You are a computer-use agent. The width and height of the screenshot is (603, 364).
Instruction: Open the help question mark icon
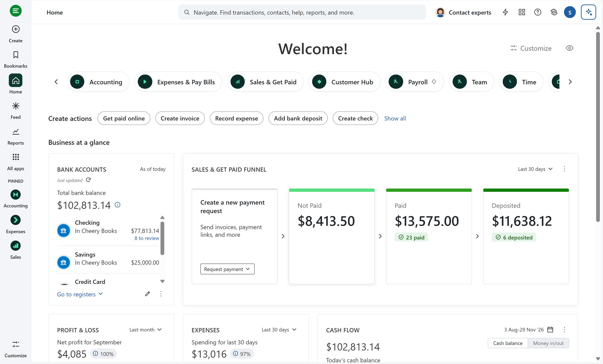tap(538, 12)
